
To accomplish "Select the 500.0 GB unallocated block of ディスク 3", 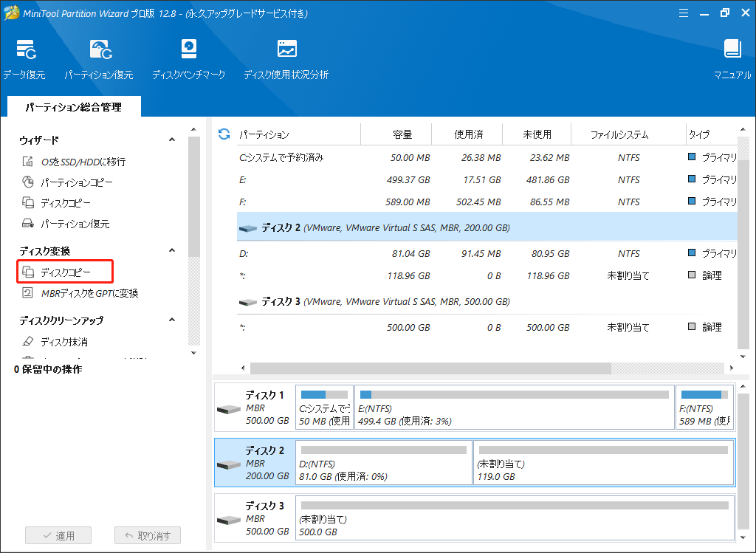I will pyautogui.click(x=515, y=518).
